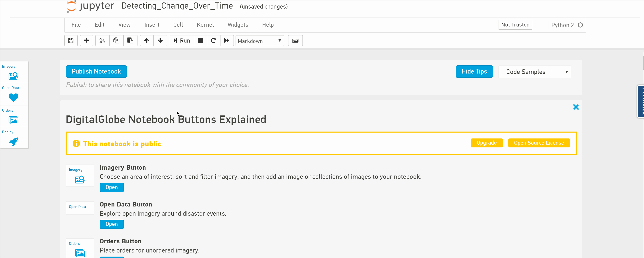Click 'This notebook is public' text
The width and height of the screenshot is (644, 258).
122,144
